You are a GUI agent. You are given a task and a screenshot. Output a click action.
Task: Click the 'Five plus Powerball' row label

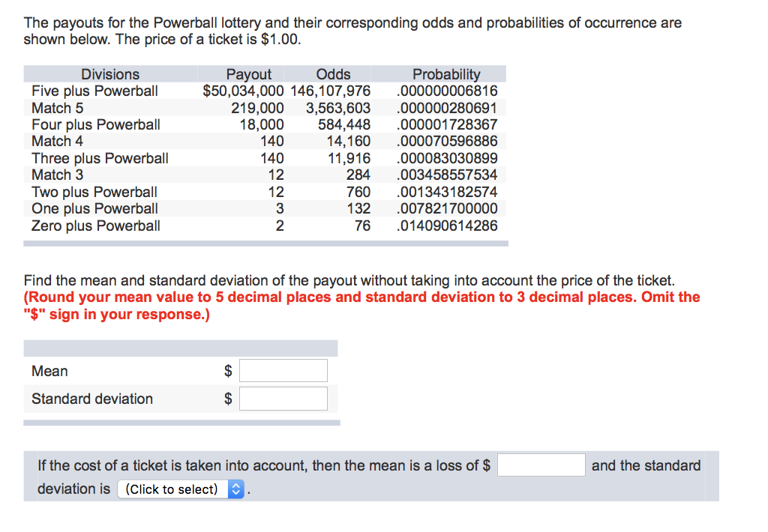tap(94, 91)
